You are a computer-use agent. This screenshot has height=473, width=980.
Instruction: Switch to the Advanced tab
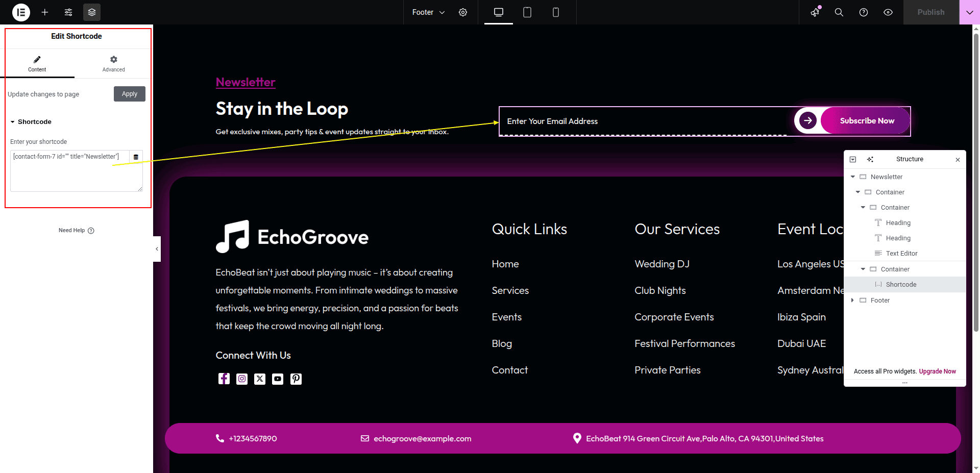click(x=113, y=64)
